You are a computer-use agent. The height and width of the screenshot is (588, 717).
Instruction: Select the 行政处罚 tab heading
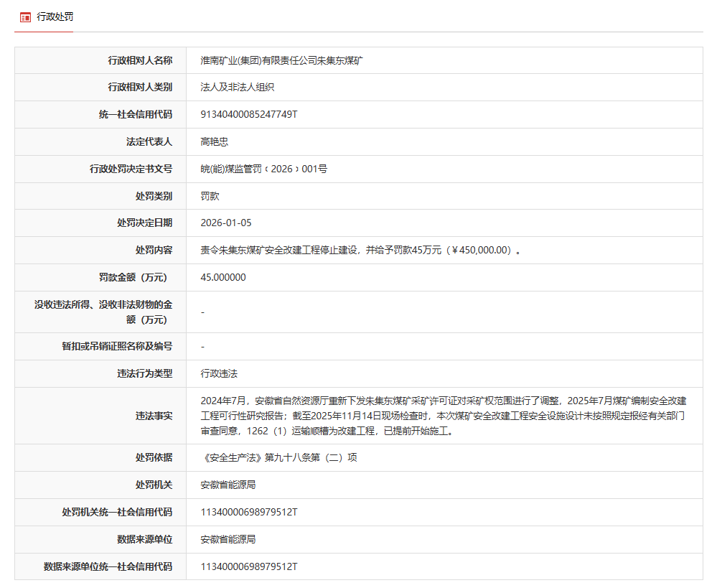tap(55, 17)
